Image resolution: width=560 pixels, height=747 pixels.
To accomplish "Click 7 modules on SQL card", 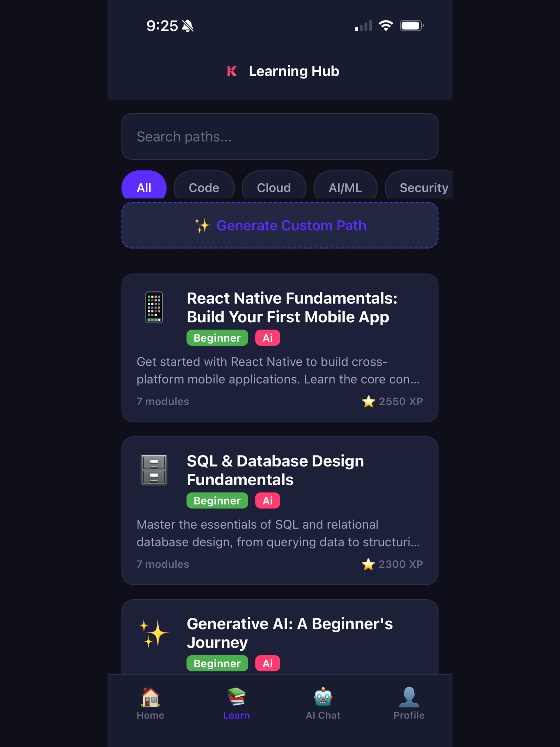I will 163,564.
